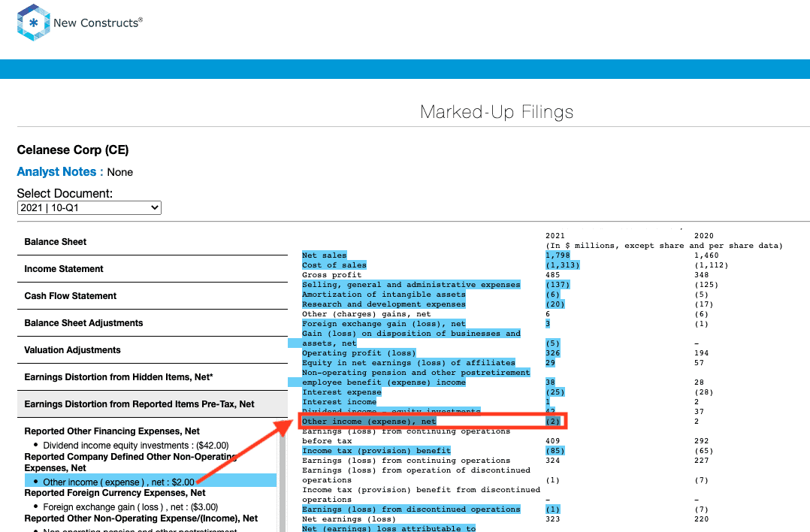This screenshot has height=532, width=810.
Task: Open Earnings Distortion from Hidden Items section
Action: [x=153, y=377]
